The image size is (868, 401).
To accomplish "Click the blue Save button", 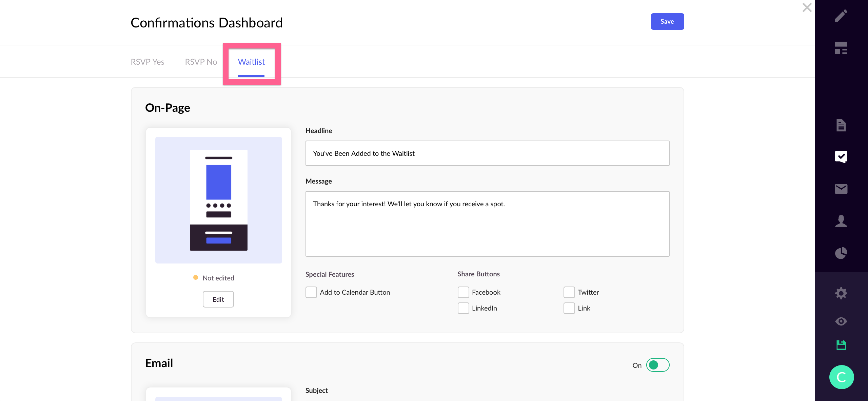I will [x=667, y=21].
